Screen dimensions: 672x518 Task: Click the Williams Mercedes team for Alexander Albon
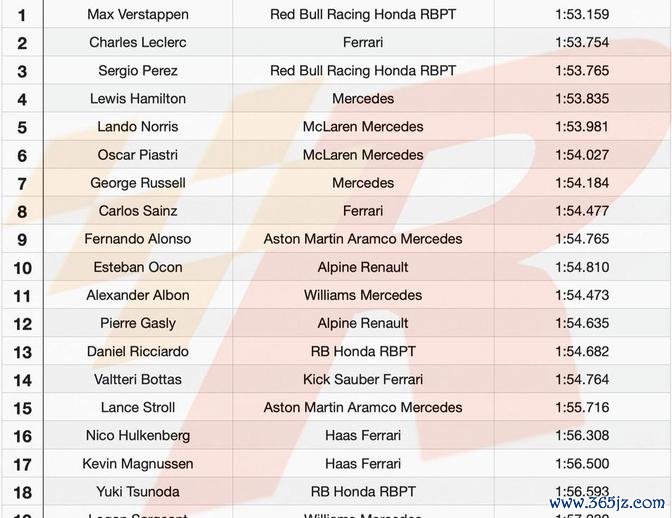(363, 295)
